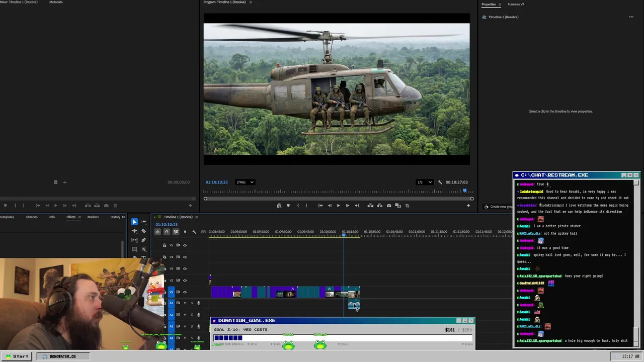
Task: Toggle lock on V5 track
Action: (165, 245)
